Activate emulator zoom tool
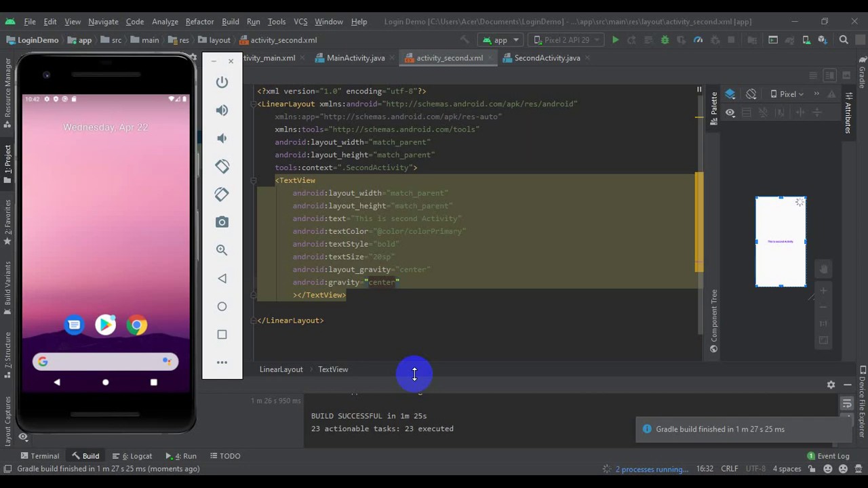868x488 pixels. [222, 250]
